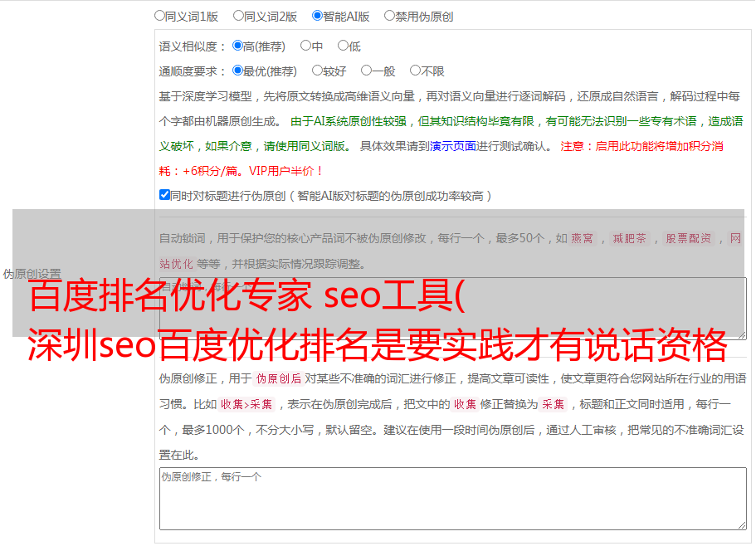
Task: Select the 同义词1版 radio option
Action: point(159,16)
